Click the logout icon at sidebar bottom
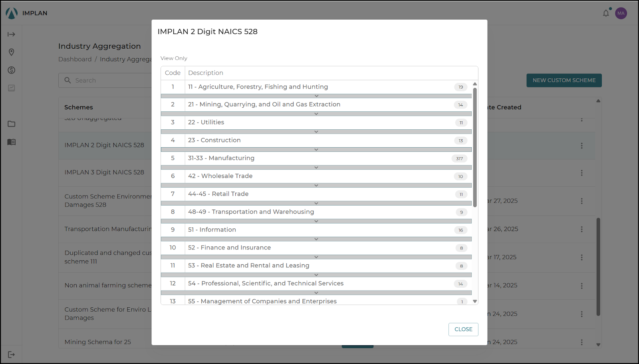This screenshot has height=364, width=639. coord(11,354)
